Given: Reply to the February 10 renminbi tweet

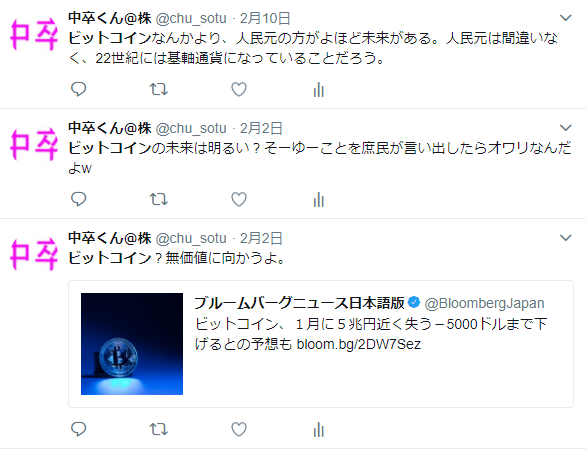Looking at the screenshot, I should [x=78, y=89].
